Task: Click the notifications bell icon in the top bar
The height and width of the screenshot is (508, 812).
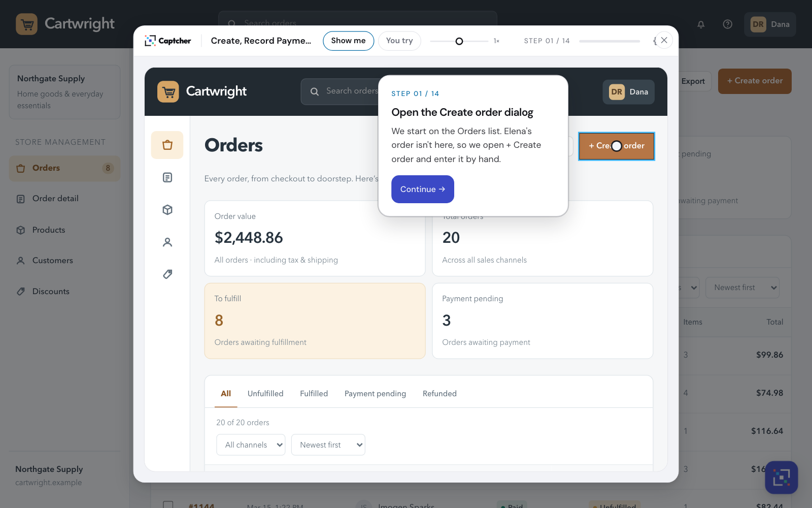Action: coord(701,24)
